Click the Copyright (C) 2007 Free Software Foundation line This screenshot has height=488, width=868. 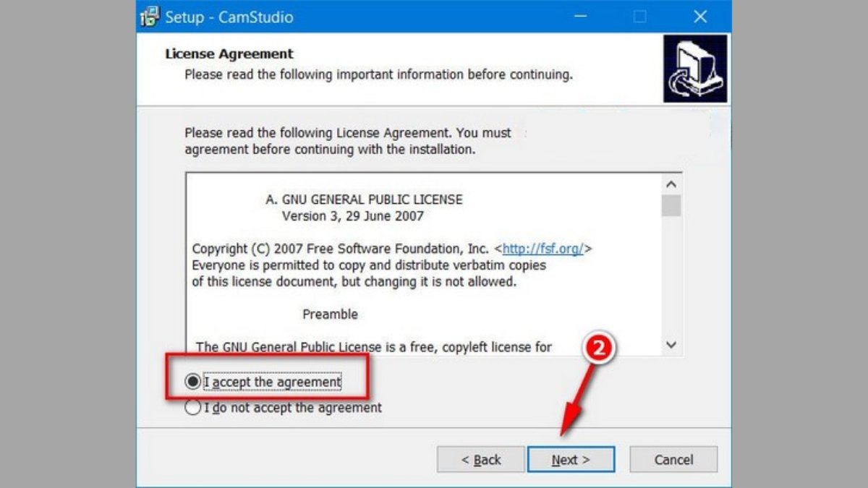(392, 249)
